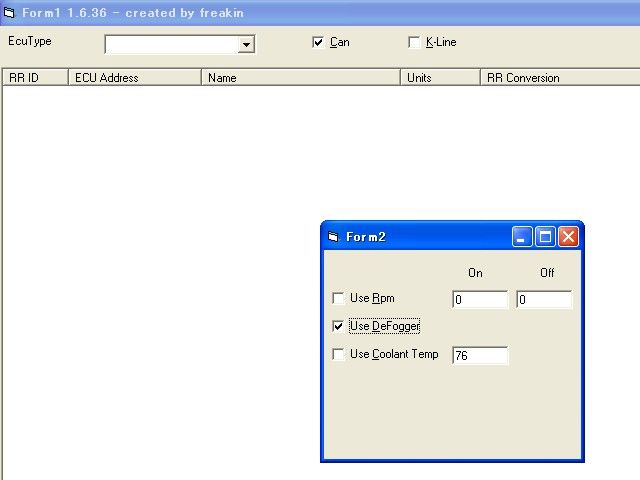Sort by the RR ID column header
The image size is (640, 480).
[x=35, y=78]
